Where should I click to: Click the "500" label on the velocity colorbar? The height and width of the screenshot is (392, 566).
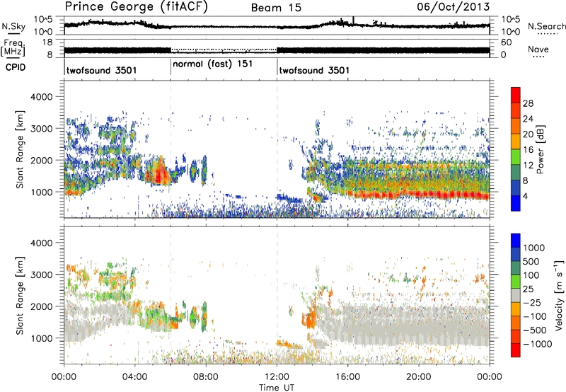coord(531,262)
